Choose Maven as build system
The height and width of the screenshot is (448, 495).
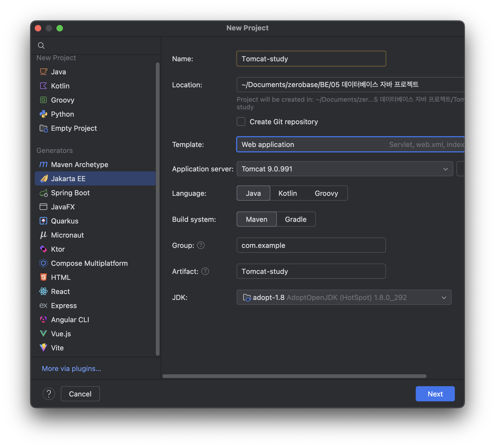[x=257, y=219]
